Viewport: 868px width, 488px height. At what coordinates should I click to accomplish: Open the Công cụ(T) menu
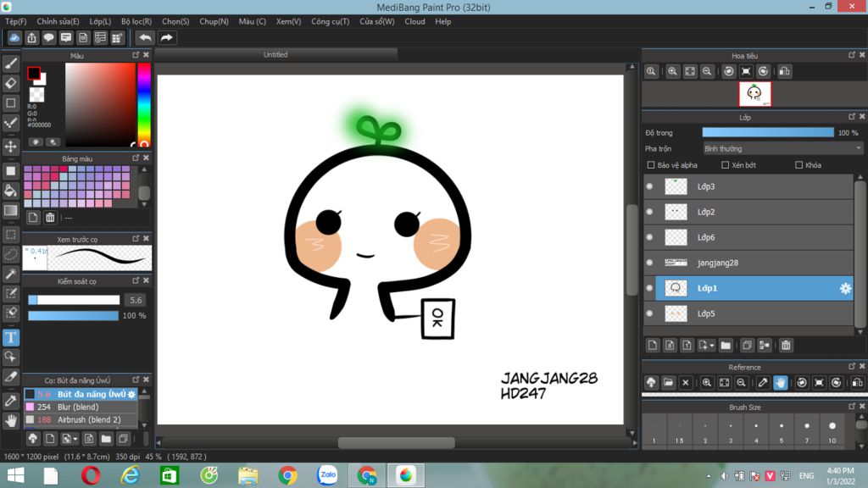pyautogui.click(x=331, y=21)
